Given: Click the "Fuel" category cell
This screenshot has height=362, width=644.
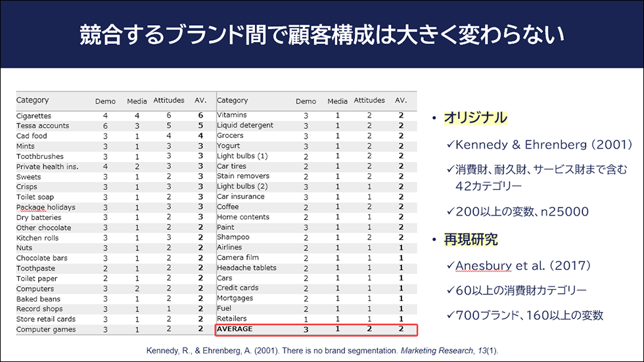Looking at the screenshot, I should coord(224,309).
